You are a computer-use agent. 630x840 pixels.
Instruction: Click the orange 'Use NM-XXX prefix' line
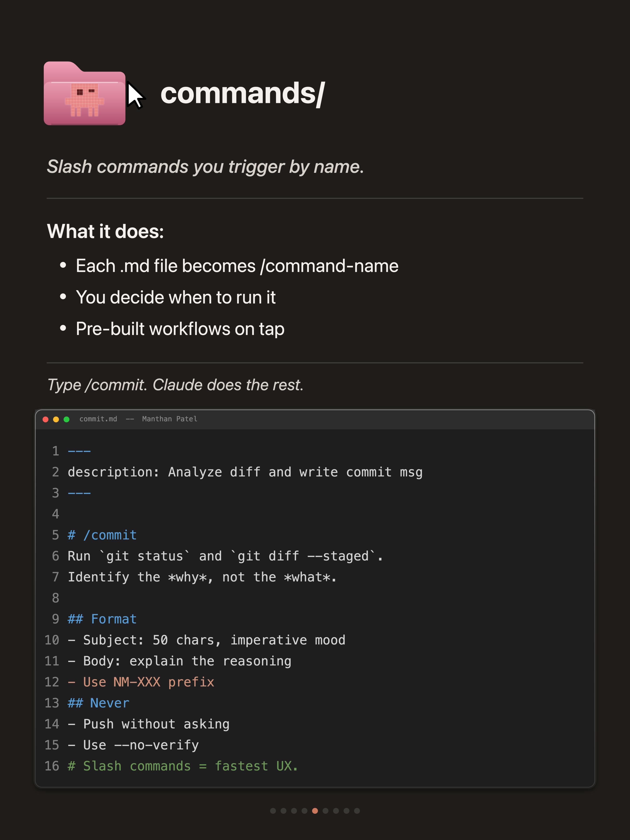[141, 682]
